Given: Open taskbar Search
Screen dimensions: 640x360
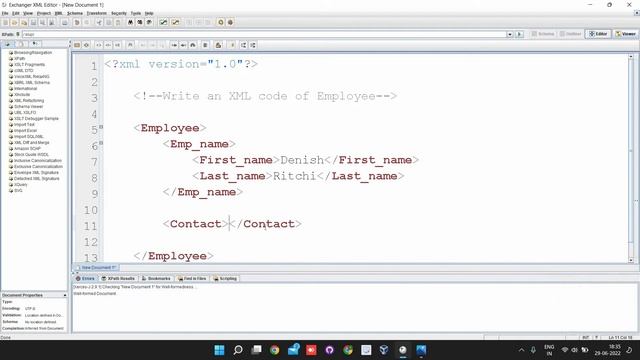Looking at the screenshot, I should click(x=238, y=350).
